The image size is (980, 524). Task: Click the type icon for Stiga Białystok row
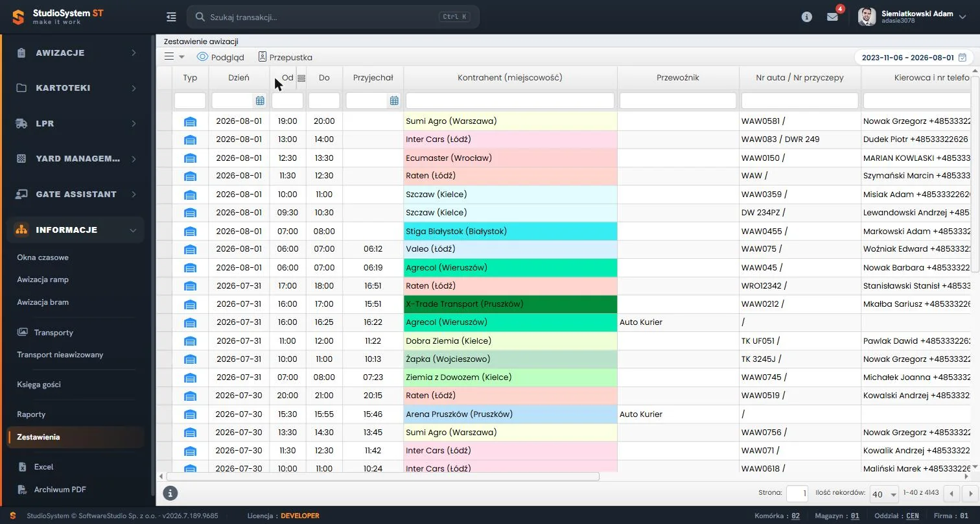point(190,232)
